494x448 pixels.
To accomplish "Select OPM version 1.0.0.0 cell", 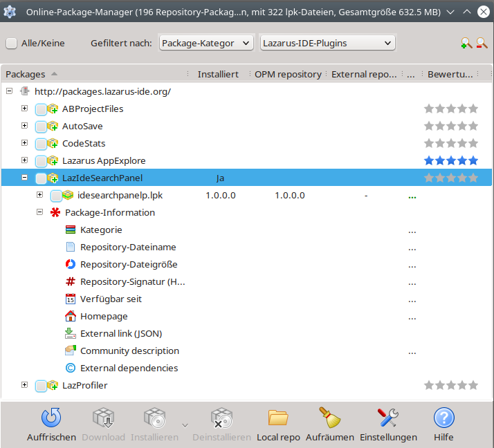I will tap(289, 196).
